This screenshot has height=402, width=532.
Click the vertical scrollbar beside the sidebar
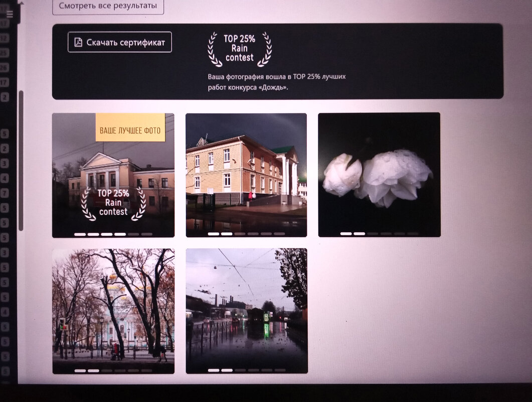tap(21, 161)
